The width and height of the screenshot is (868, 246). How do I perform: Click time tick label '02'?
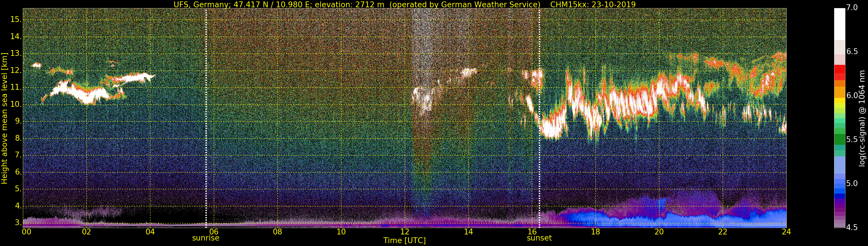click(87, 232)
